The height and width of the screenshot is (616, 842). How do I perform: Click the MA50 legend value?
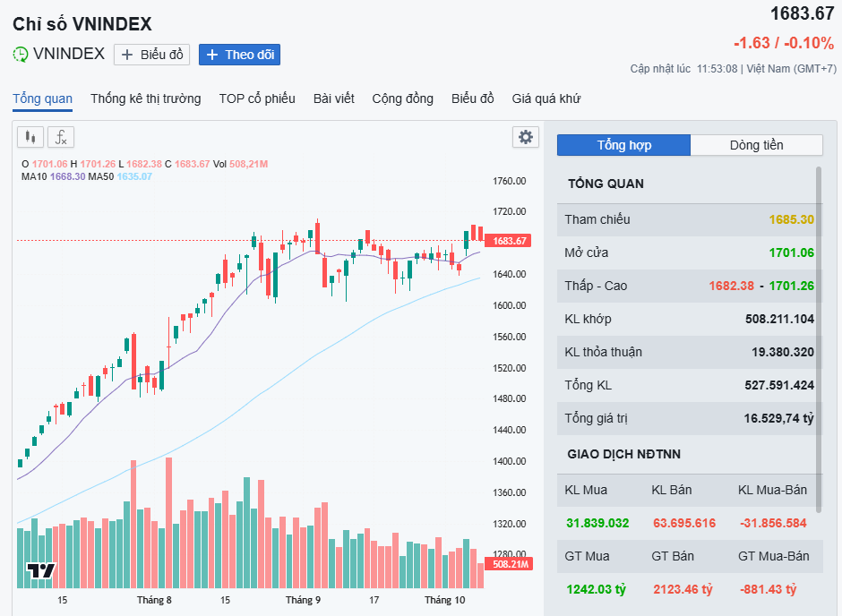[134, 176]
